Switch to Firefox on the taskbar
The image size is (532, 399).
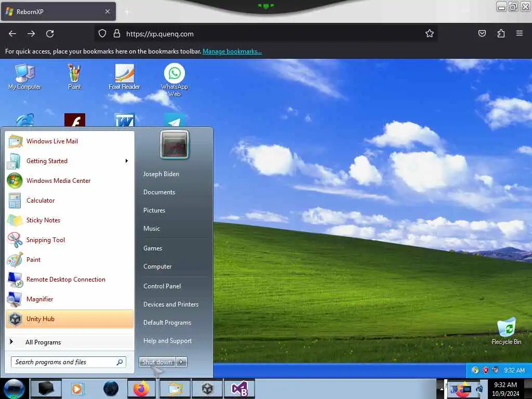[x=141, y=389]
